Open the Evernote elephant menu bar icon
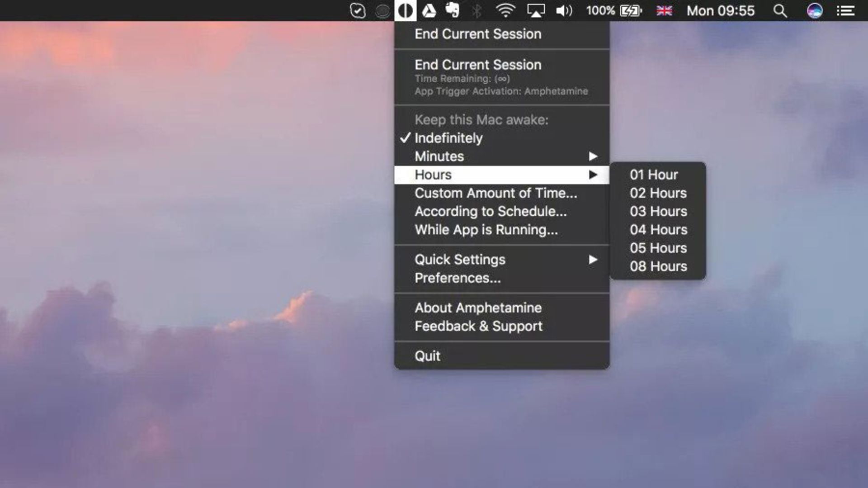Viewport: 868px width, 488px height. (452, 10)
